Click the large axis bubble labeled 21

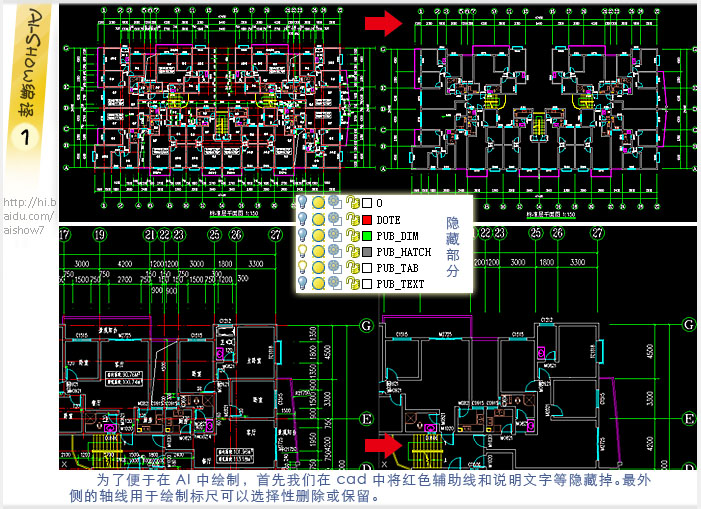(x=150, y=235)
